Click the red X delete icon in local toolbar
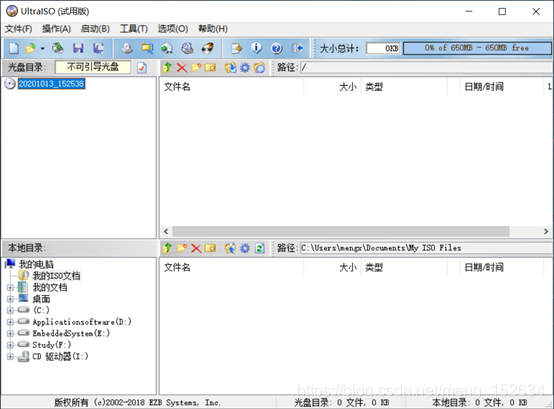The image size is (554, 409). pos(196,248)
